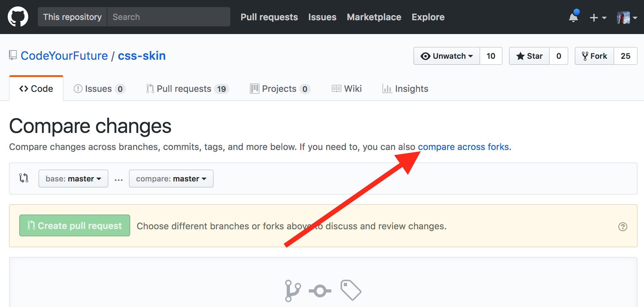
Task: Click the Search input field
Action: coord(169,17)
